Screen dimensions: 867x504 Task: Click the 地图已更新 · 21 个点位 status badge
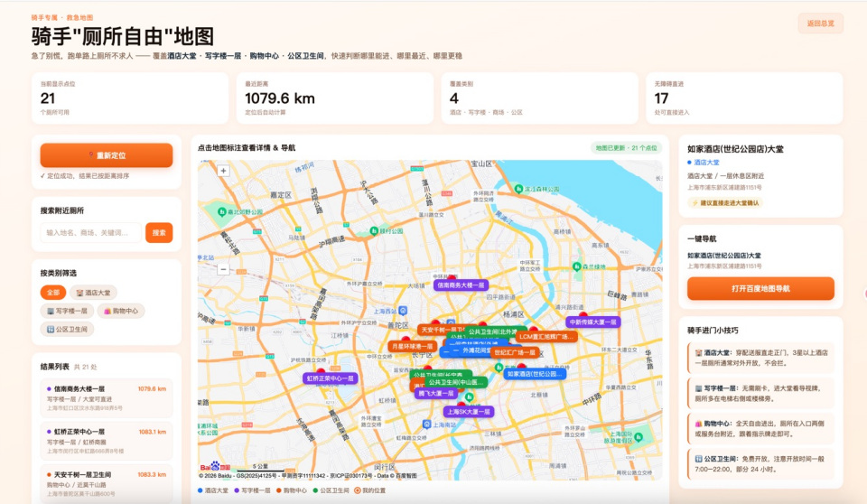627,148
